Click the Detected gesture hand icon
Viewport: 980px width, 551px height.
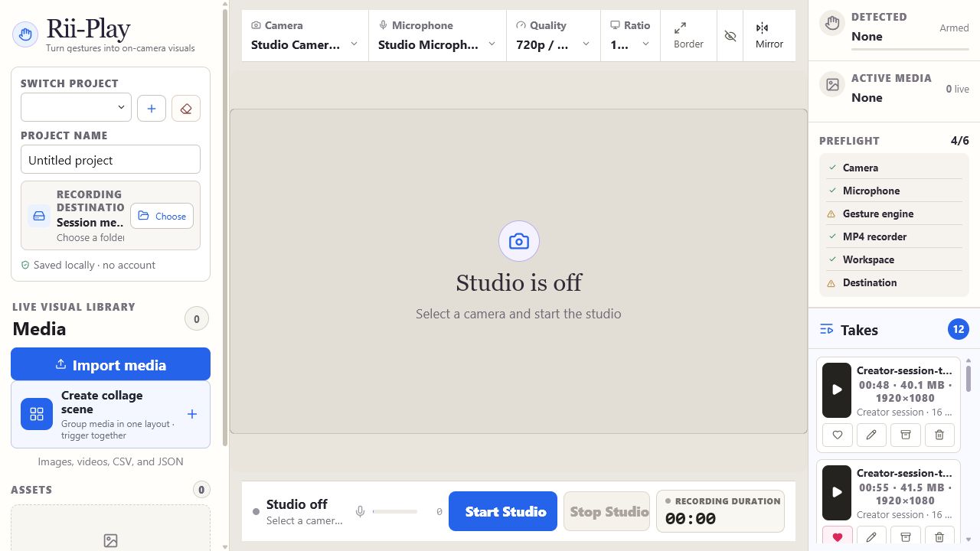832,24
